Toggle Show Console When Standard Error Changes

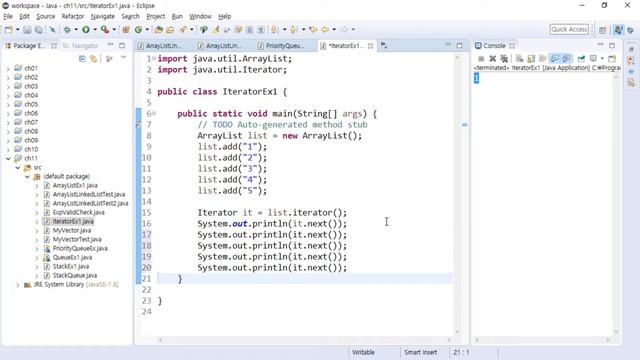click(566, 59)
